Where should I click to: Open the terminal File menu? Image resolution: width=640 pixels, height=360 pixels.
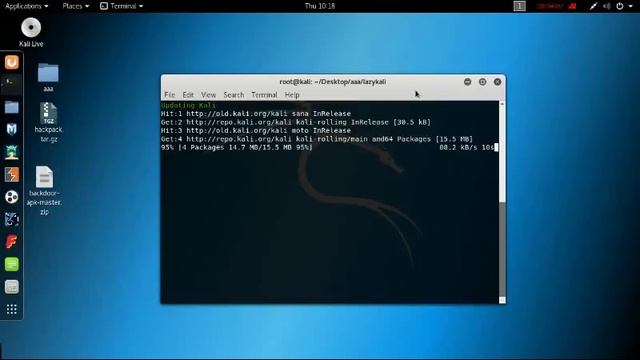169,95
